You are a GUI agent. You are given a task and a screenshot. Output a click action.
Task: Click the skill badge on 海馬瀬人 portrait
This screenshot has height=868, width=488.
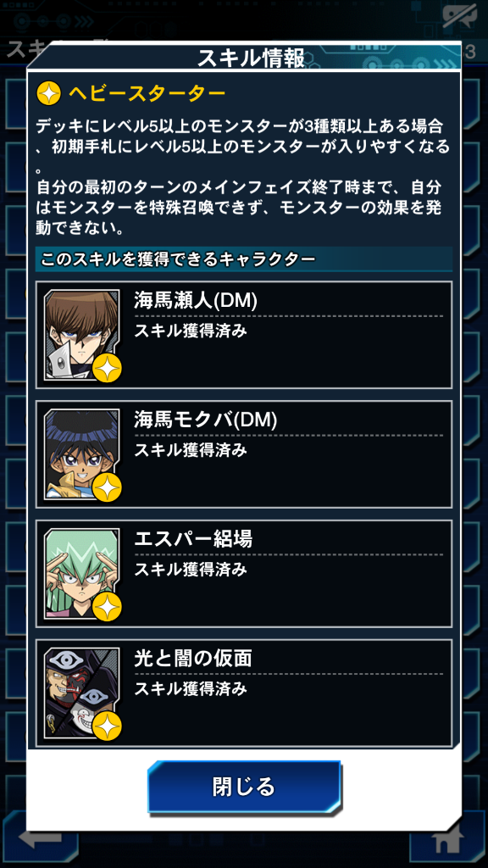tap(107, 368)
